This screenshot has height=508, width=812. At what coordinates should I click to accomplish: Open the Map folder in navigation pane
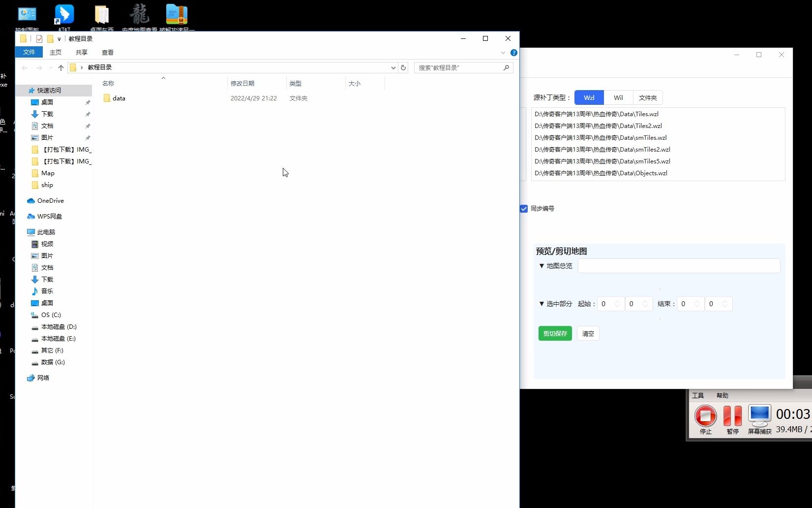tap(48, 173)
